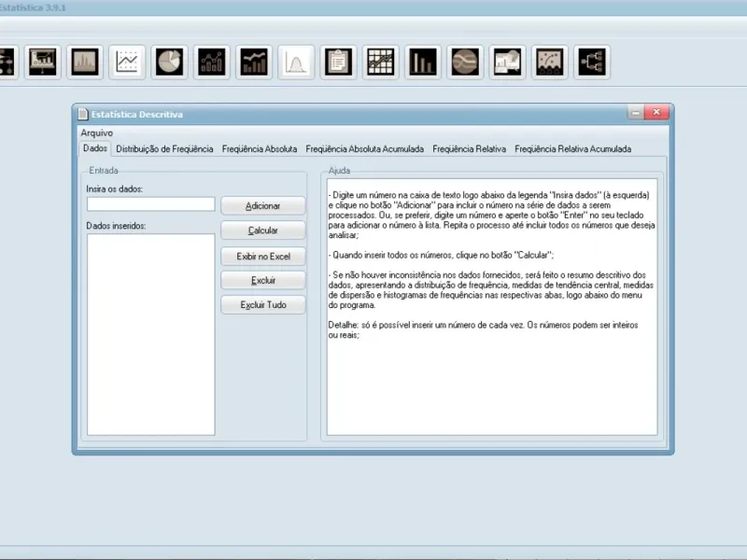Click the Excluir Tudo button
Image resolution: width=747 pixels, height=560 pixels.
263,305
